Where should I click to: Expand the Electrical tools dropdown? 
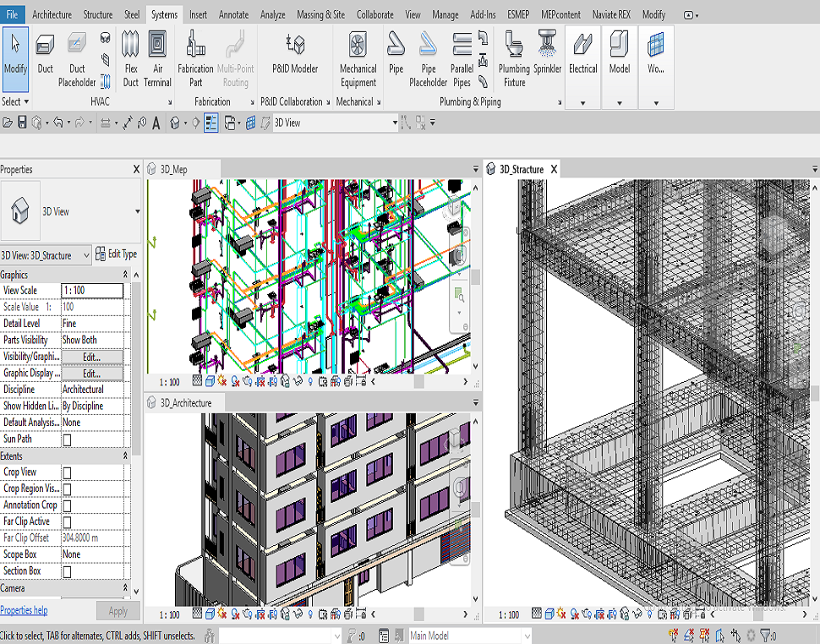click(583, 103)
